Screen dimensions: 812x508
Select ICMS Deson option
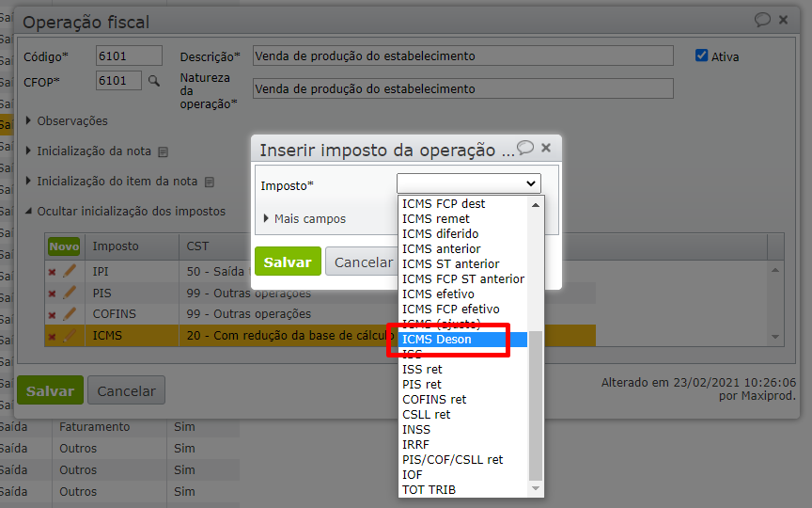click(463, 339)
